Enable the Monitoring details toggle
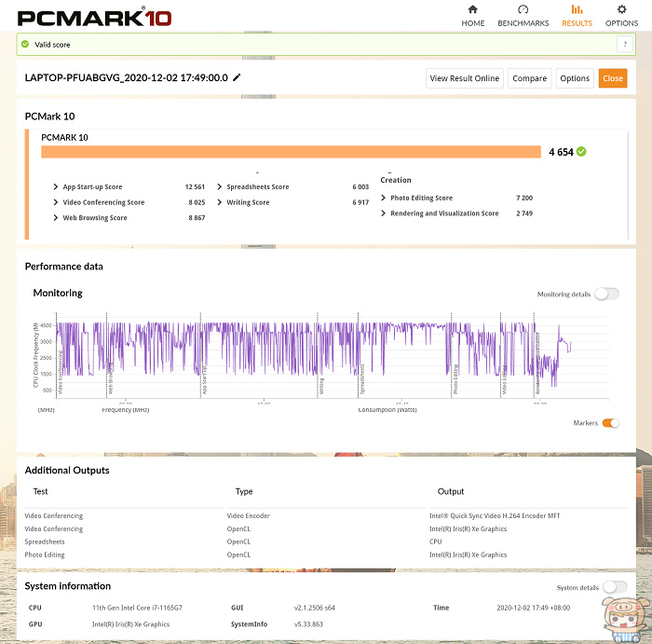Viewport: 652px width, 644px height. tap(606, 294)
